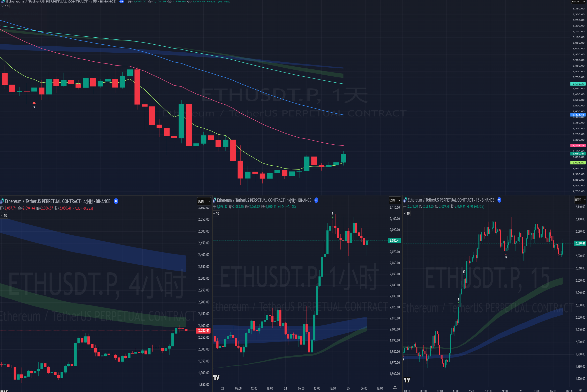
Task: Toggle the indicator legend on 1-hour chart
Action: point(216,213)
